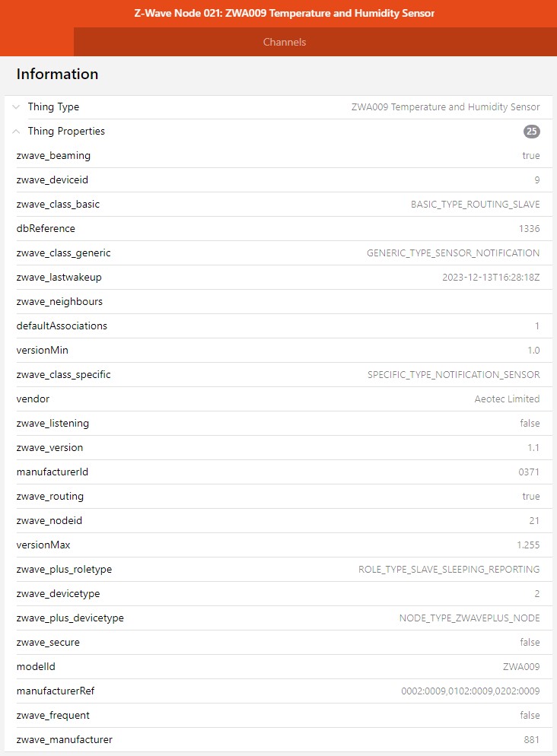Click the Information section heading

[x=56, y=74]
